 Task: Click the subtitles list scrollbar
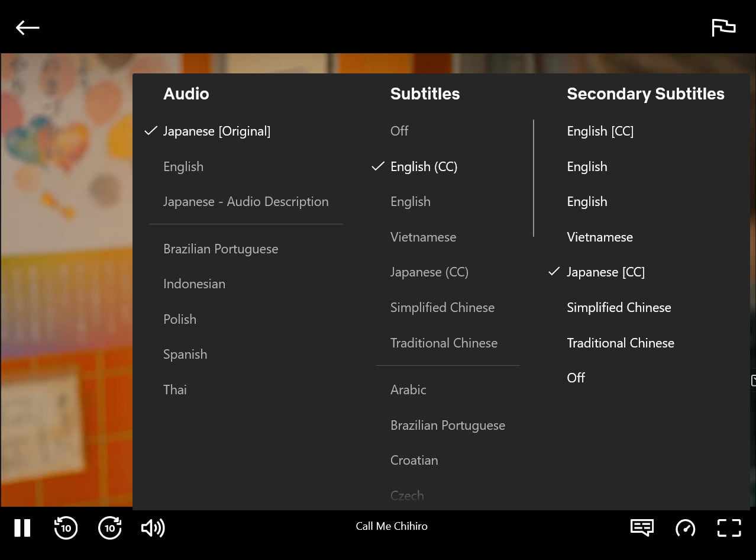pyautogui.click(x=534, y=178)
